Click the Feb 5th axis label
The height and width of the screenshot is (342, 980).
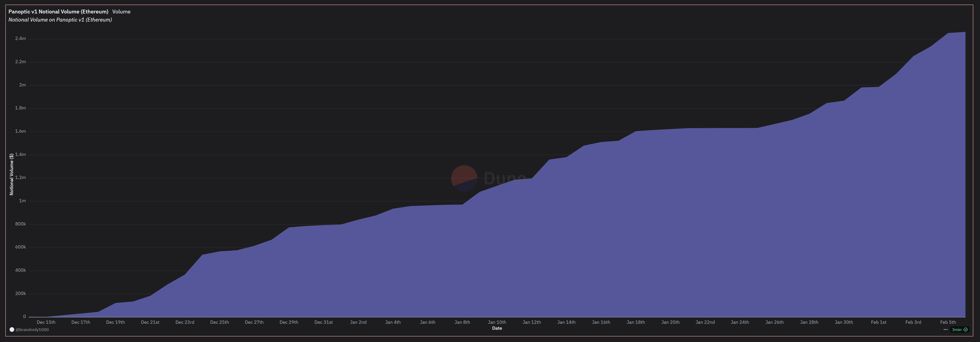[x=948, y=322]
